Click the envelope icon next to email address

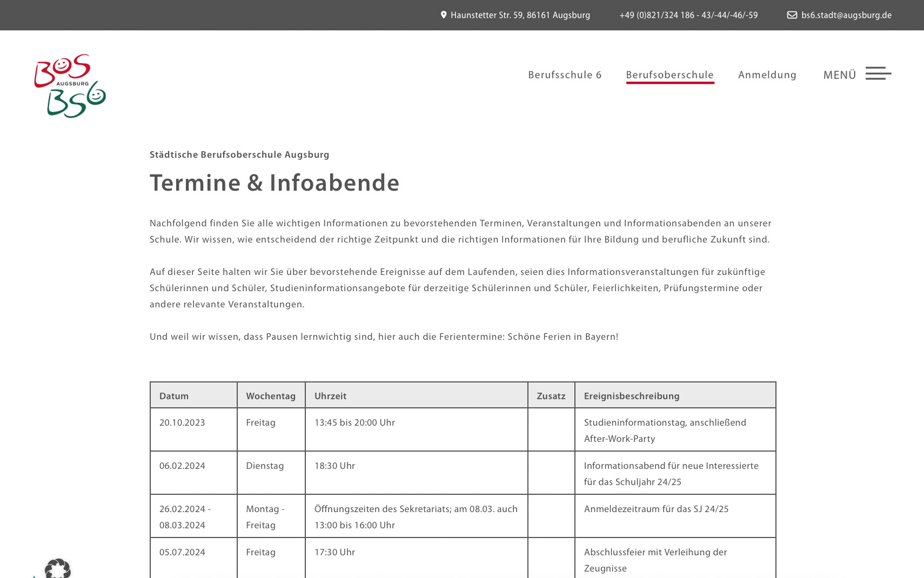792,15
